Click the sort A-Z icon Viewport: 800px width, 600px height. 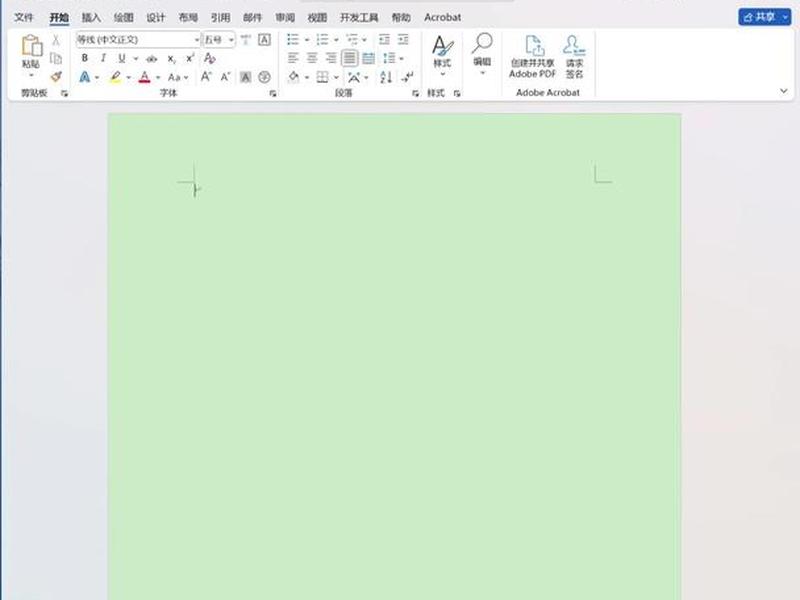(x=386, y=77)
